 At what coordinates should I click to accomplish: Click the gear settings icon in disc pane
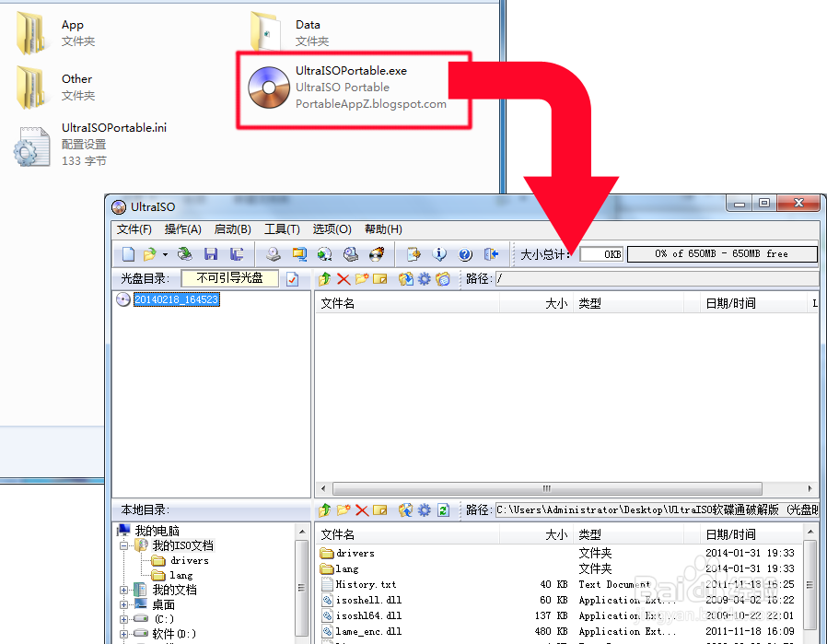point(424,278)
